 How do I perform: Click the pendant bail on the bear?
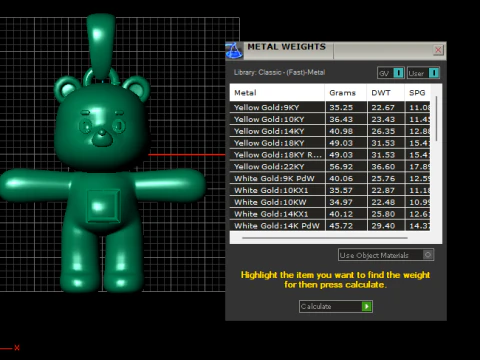coord(101,45)
